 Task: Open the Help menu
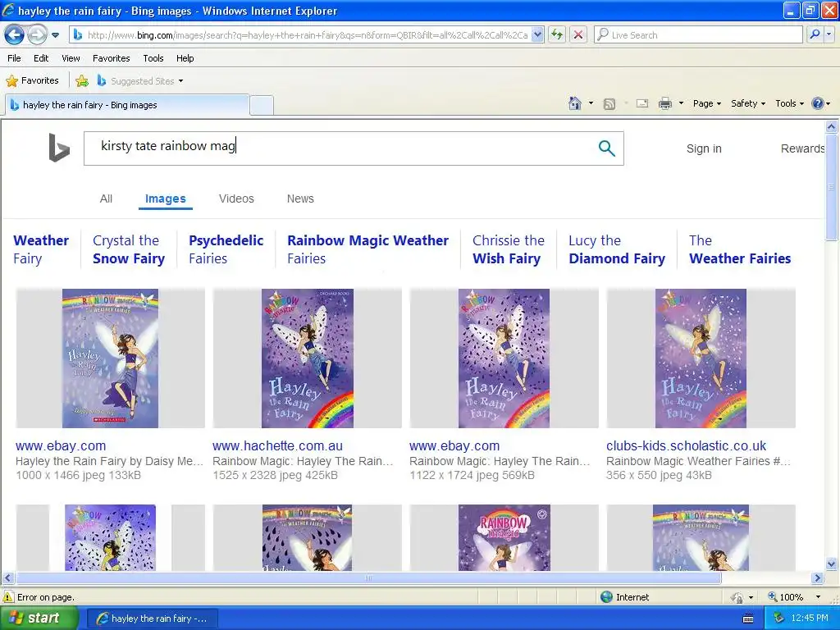tap(185, 58)
